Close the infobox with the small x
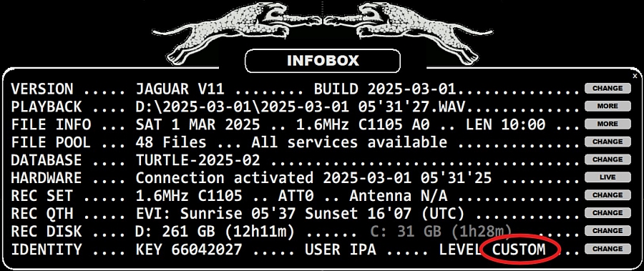 click(635, 76)
